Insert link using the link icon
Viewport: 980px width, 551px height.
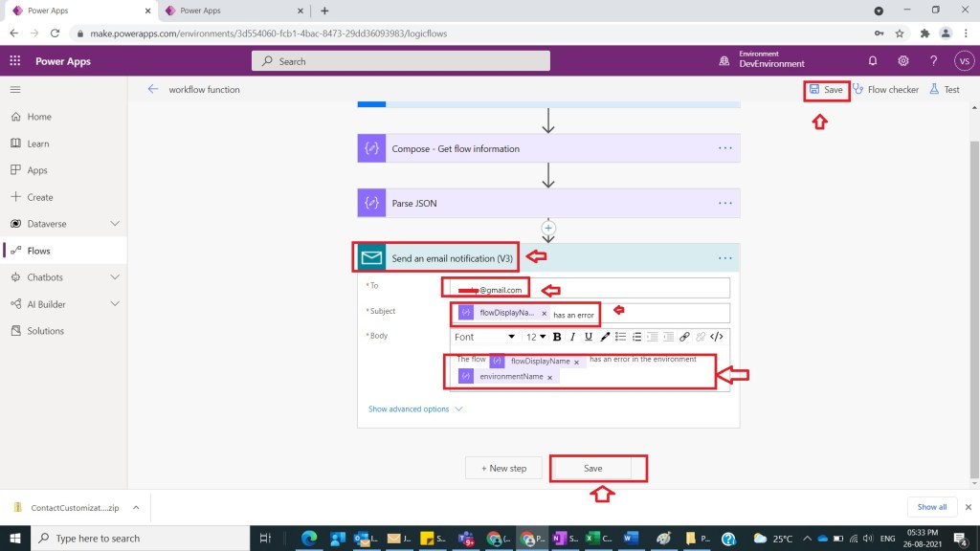pyautogui.click(x=684, y=337)
